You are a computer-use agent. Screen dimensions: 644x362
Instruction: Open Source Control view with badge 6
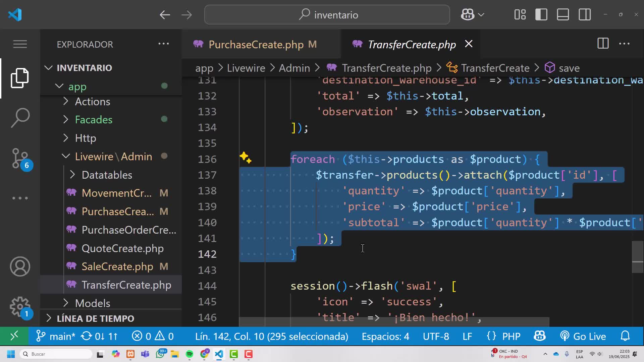[x=21, y=159]
